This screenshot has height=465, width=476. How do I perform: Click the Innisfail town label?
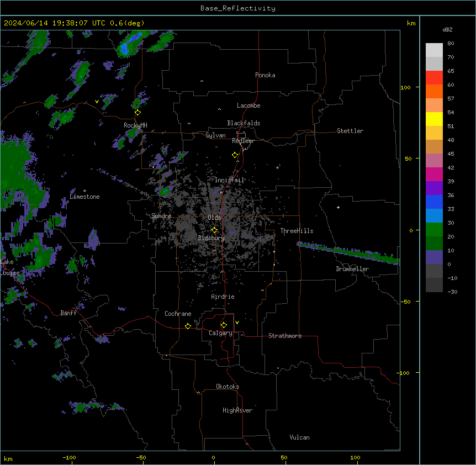point(229,180)
